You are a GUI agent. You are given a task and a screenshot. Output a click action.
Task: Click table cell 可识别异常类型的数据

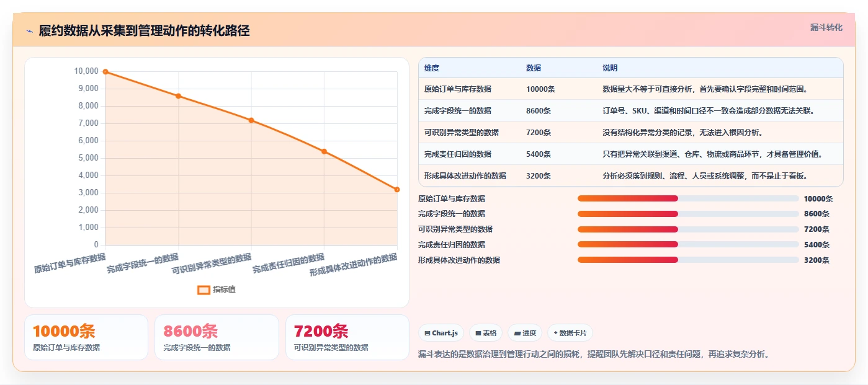pyautogui.click(x=462, y=133)
